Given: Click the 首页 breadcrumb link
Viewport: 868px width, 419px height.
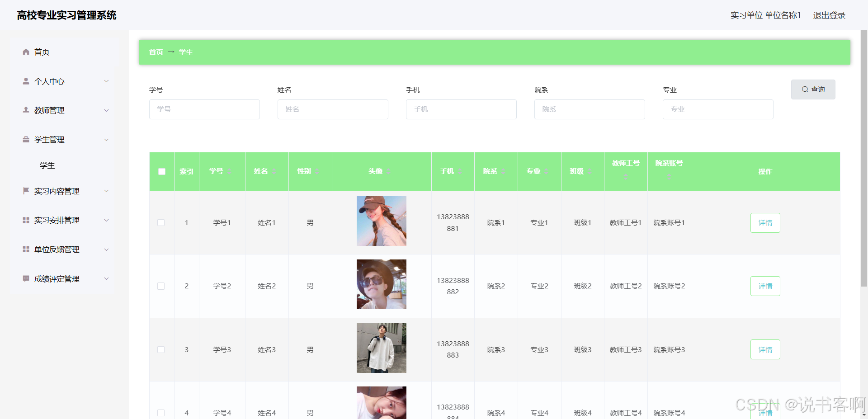Looking at the screenshot, I should click(156, 52).
